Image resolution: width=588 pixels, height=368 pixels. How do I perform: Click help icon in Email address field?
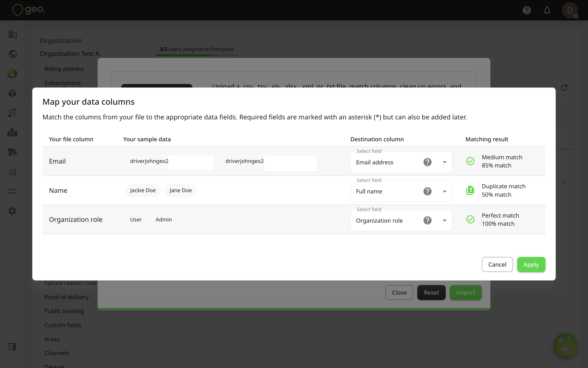pos(427,162)
